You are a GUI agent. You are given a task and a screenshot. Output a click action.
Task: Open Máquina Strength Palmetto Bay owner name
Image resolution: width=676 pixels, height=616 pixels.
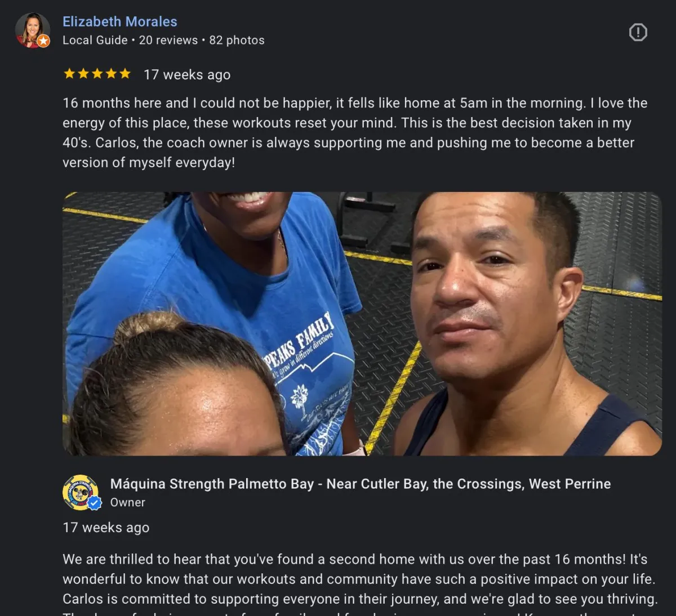coord(361,484)
